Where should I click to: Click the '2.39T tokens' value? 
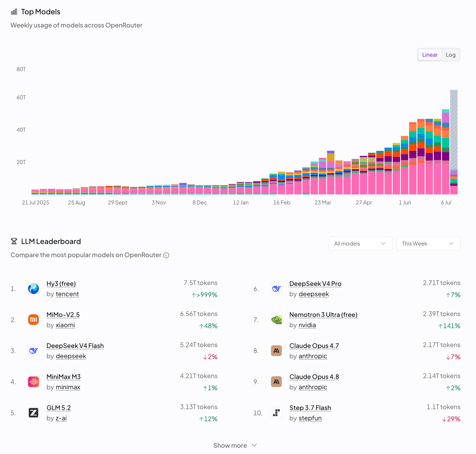pos(441,314)
